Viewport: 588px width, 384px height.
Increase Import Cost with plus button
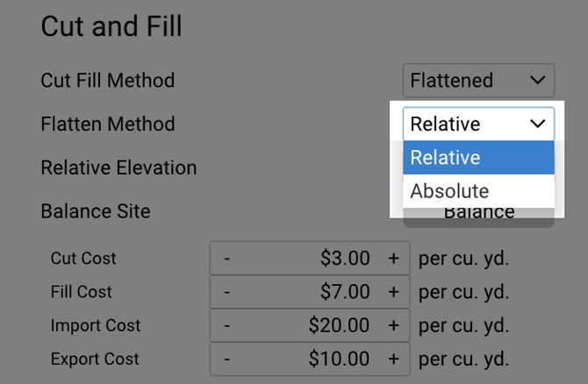(x=393, y=325)
